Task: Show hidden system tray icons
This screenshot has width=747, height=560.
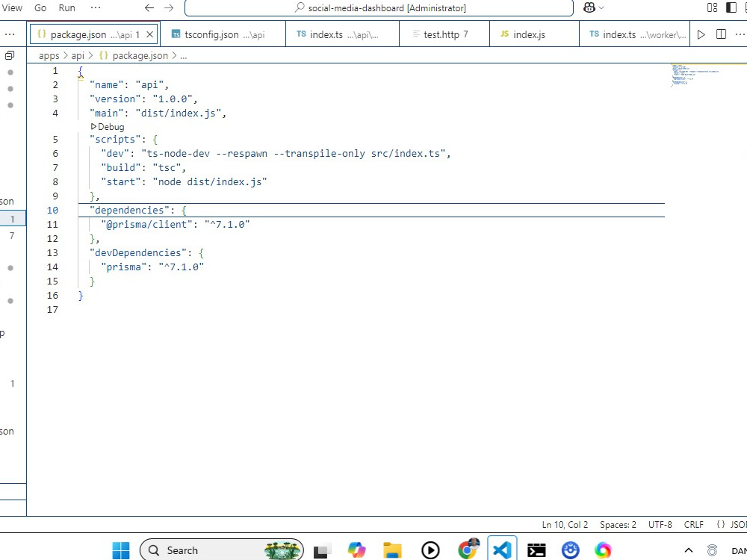Action: [689, 550]
